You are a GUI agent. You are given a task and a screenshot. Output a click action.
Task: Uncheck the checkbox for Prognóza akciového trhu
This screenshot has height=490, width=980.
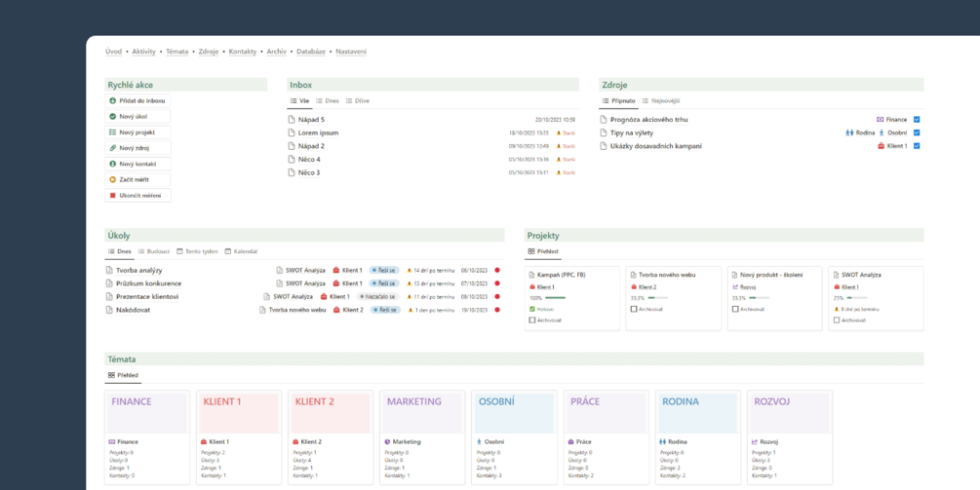917,119
